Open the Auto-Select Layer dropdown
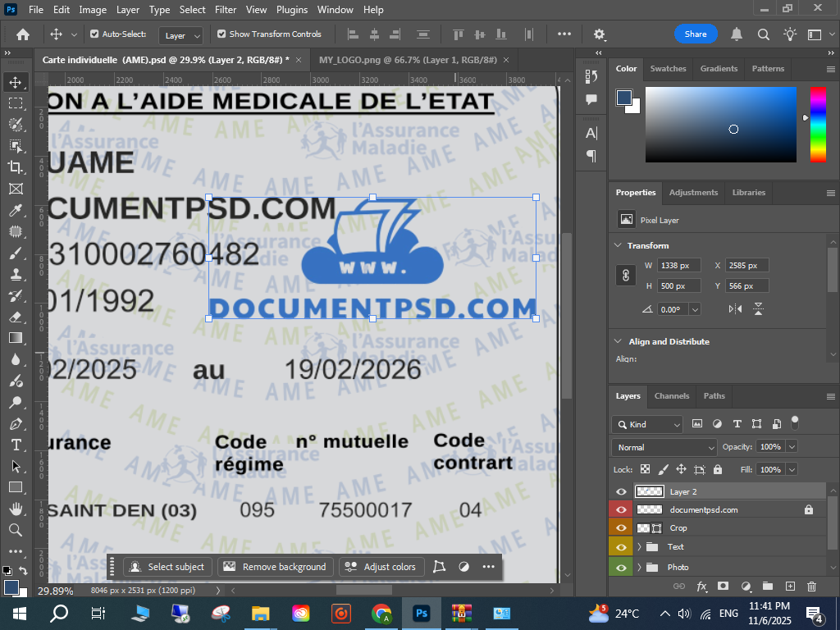 pyautogui.click(x=181, y=35)
